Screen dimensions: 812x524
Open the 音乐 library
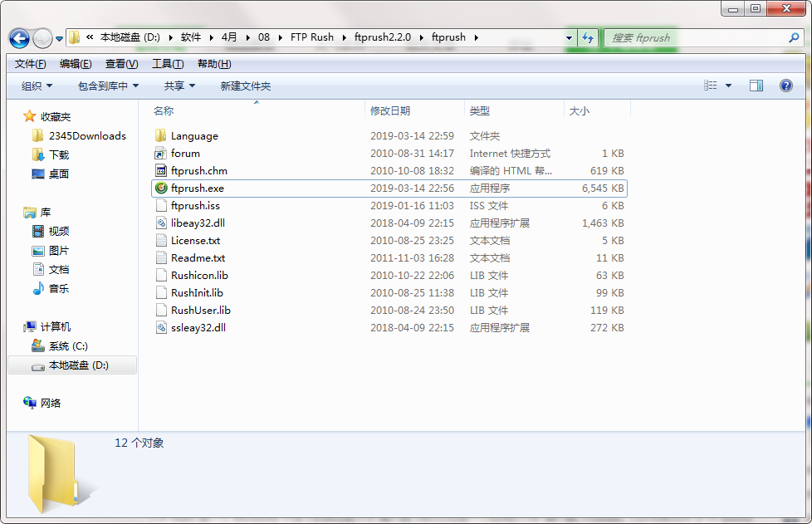[x=51, y=288]
